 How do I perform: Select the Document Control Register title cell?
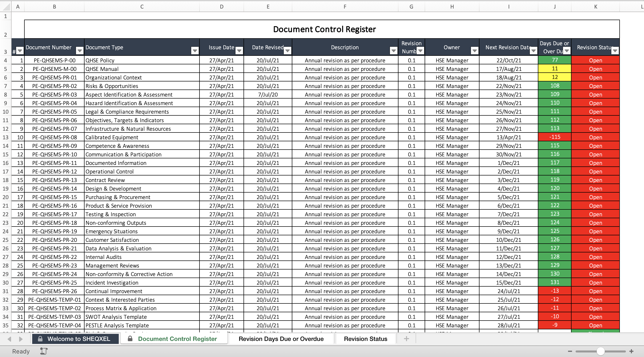[322, 29]
